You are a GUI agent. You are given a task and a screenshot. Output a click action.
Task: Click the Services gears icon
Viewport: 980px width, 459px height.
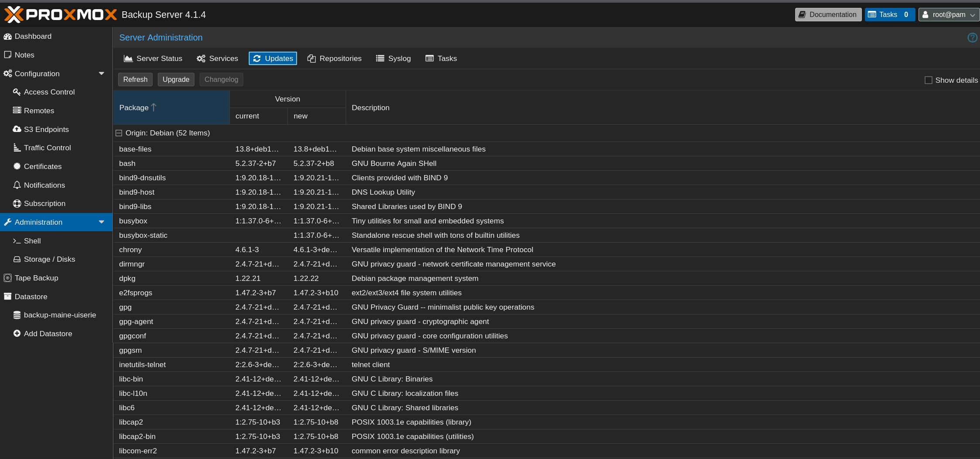pyautogui.click(x=201, y=58)
